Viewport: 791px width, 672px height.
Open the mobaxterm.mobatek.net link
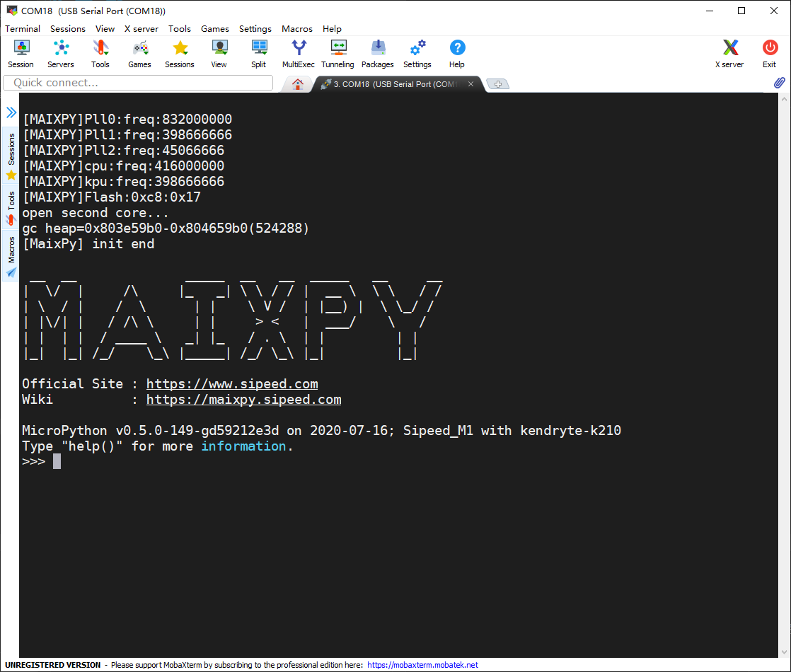tap(423, 665)
